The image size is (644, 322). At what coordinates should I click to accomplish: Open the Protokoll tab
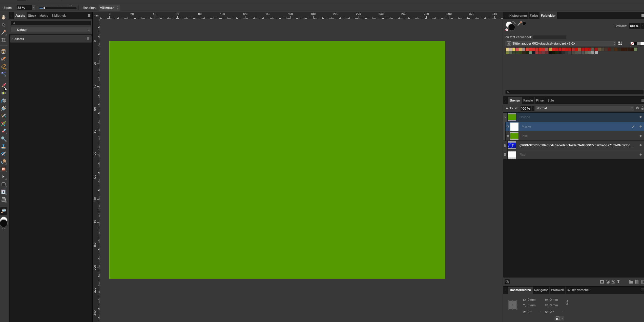point(557,290)
